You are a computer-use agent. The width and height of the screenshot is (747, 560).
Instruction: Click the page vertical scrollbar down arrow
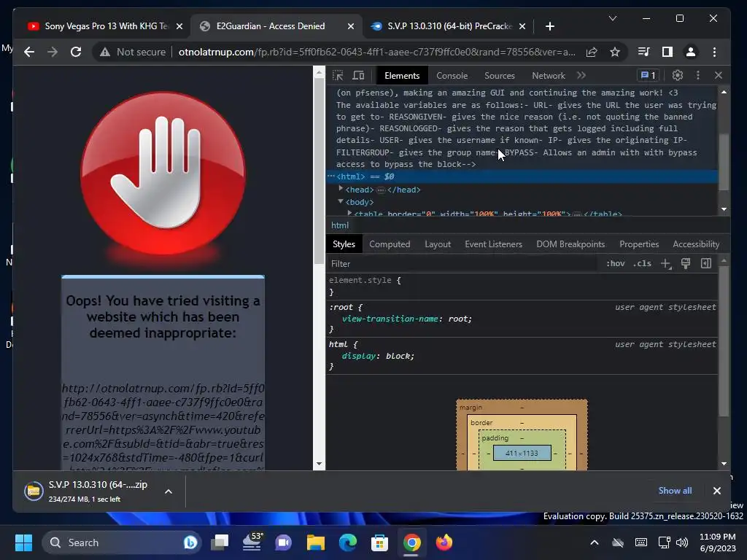click(319, 464)
